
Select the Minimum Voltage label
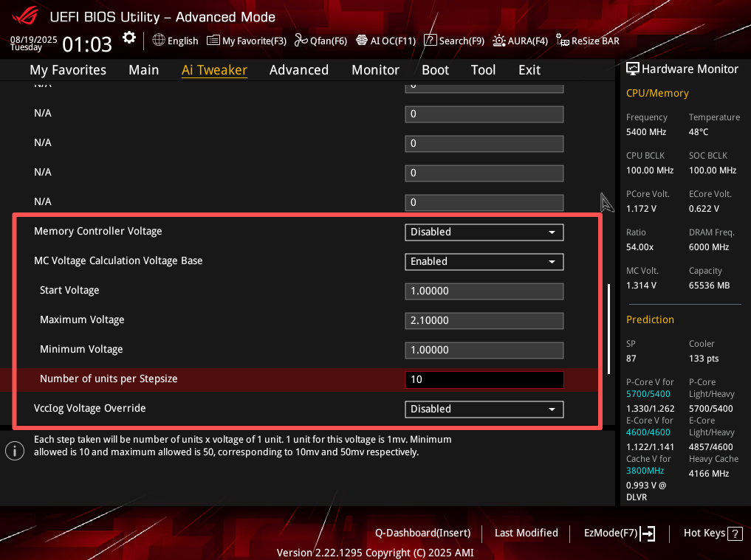click(x=81, y=350)
